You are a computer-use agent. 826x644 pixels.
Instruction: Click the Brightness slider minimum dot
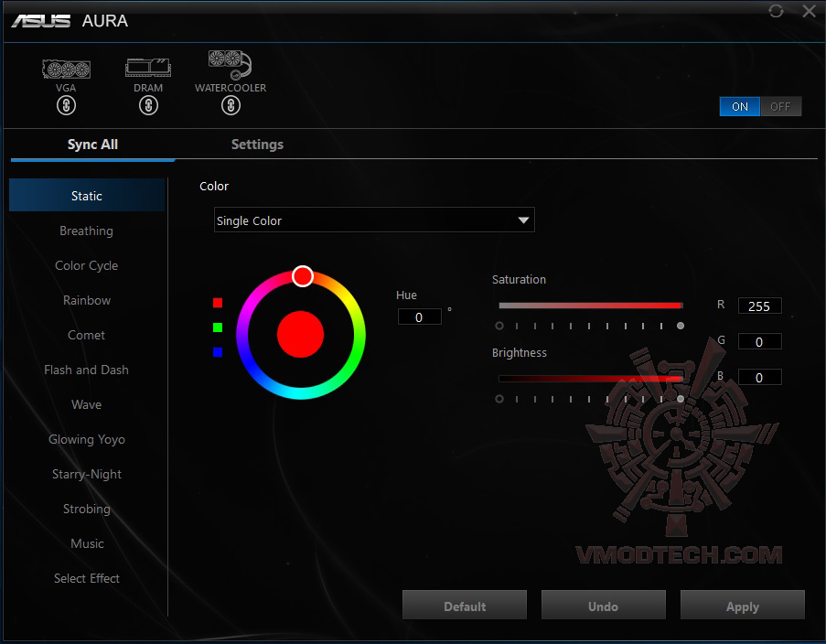coord(499,399)
